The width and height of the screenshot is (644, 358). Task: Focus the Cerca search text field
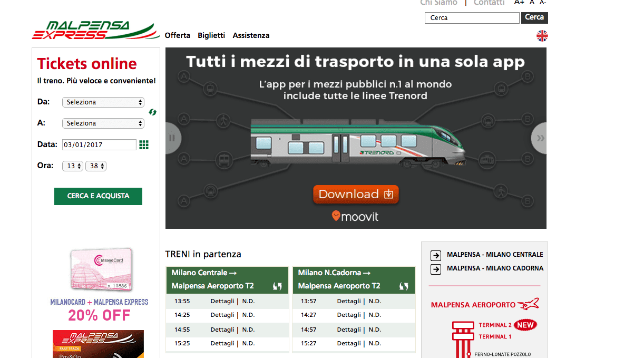coord(472,18)
